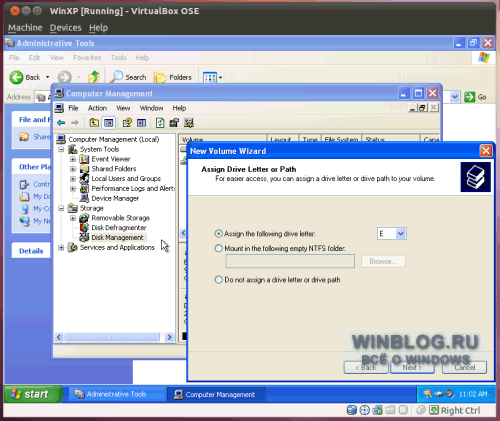Open the File menu in Computer Management
Screen dimensions: 500x421
[x=73, y=108]
